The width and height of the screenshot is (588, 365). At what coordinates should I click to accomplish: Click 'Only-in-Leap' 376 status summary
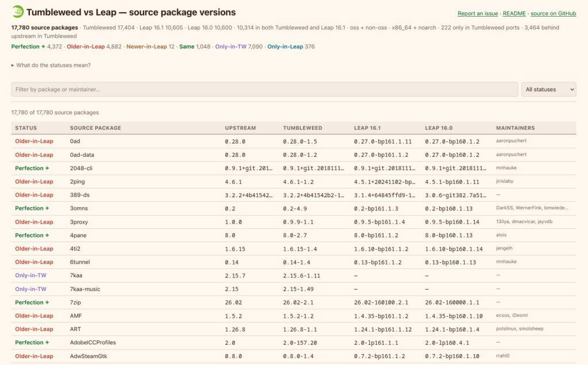pyautogui.click(x=291, y=47)
